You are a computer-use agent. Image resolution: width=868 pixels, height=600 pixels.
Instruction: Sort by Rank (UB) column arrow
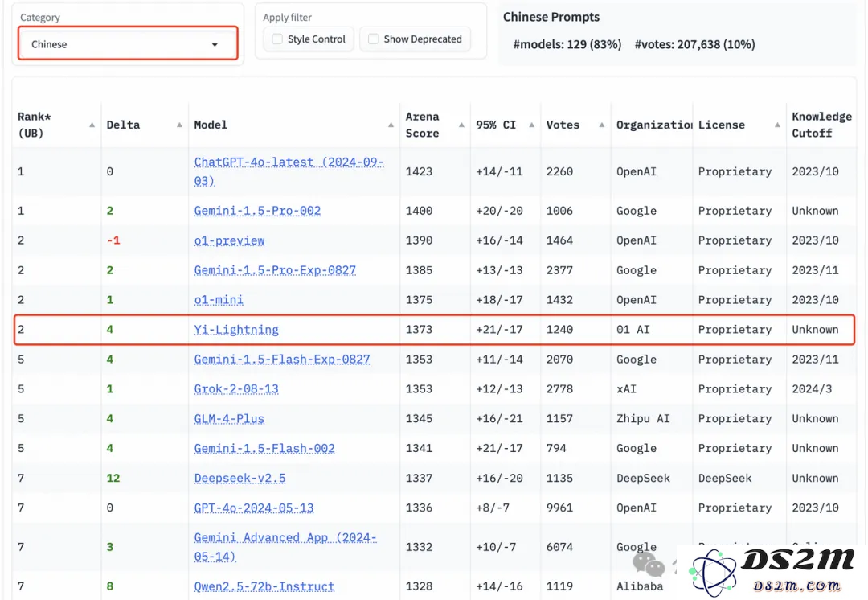coord(92,125)
